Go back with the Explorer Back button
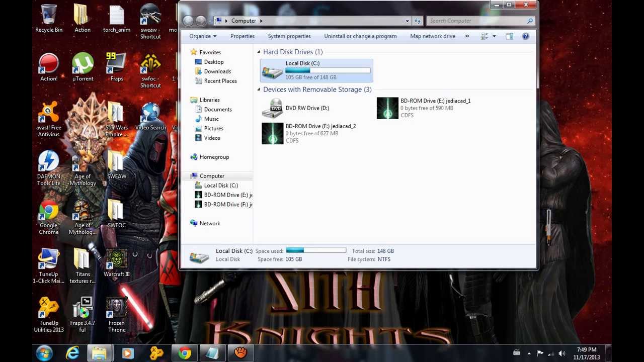 tap(188, 21)
